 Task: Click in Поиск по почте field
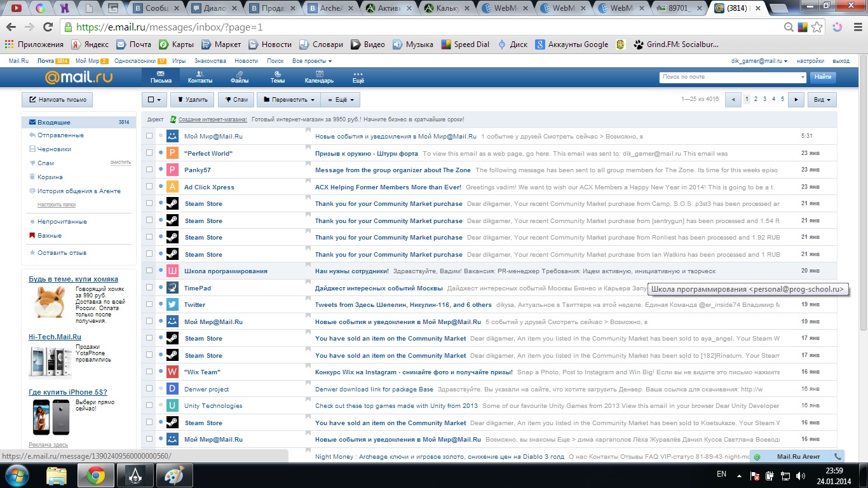(728, 77)
